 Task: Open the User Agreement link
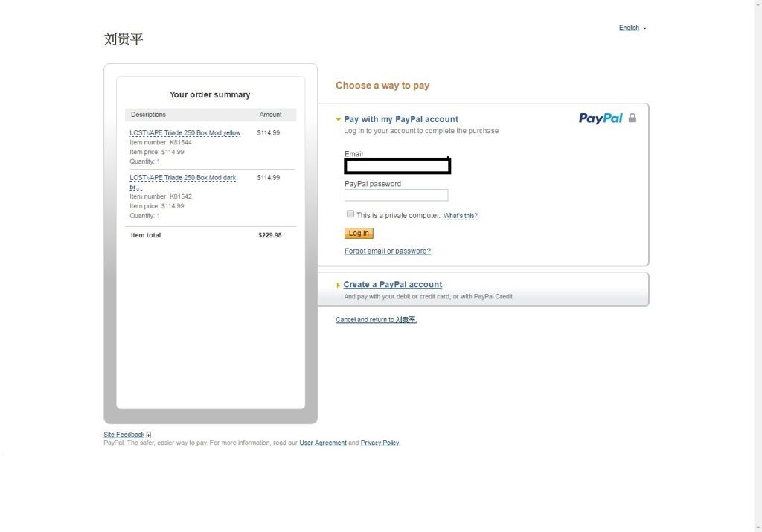point(323,443)
